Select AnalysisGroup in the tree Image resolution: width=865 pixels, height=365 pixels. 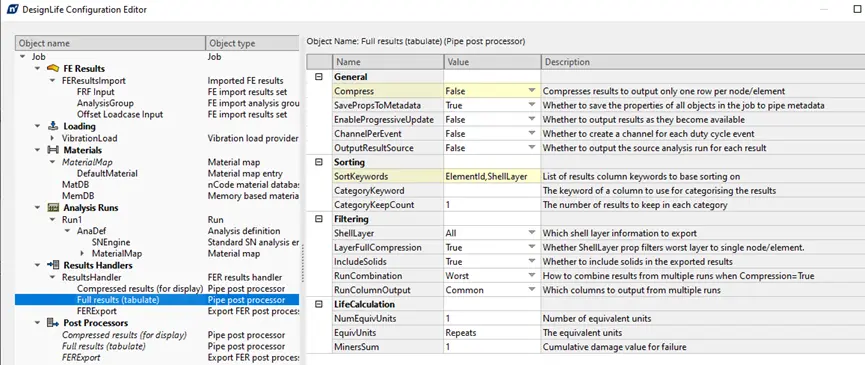pyautogui.click(x=105, y=103)
